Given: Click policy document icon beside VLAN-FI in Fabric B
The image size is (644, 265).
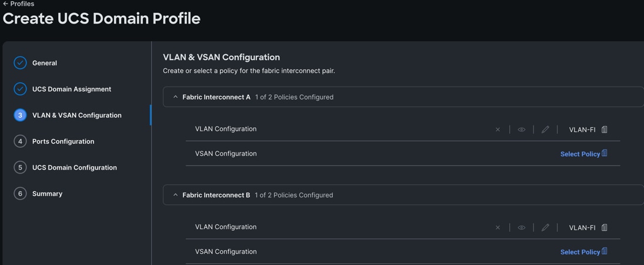Looking at the screenshot, I should pos(604,227).
